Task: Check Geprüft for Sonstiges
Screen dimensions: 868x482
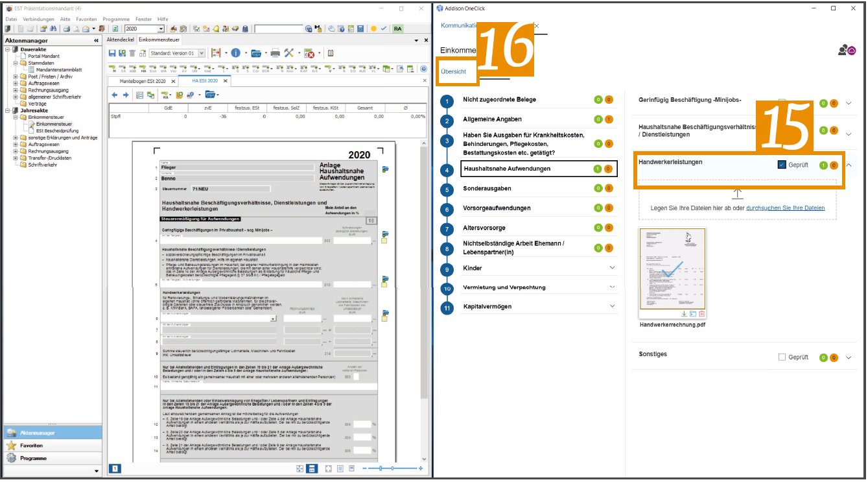Action: coord(782,357)
